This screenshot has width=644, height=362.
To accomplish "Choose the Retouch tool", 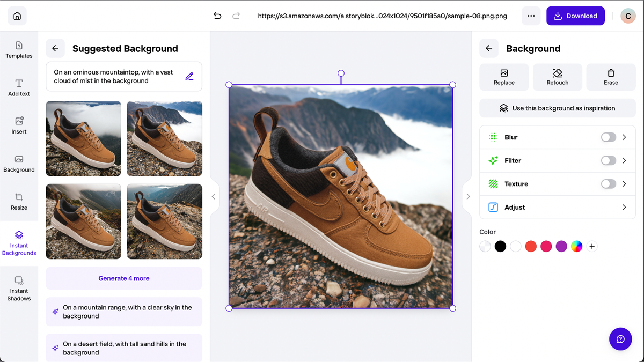I will click(x=557, y=77).
